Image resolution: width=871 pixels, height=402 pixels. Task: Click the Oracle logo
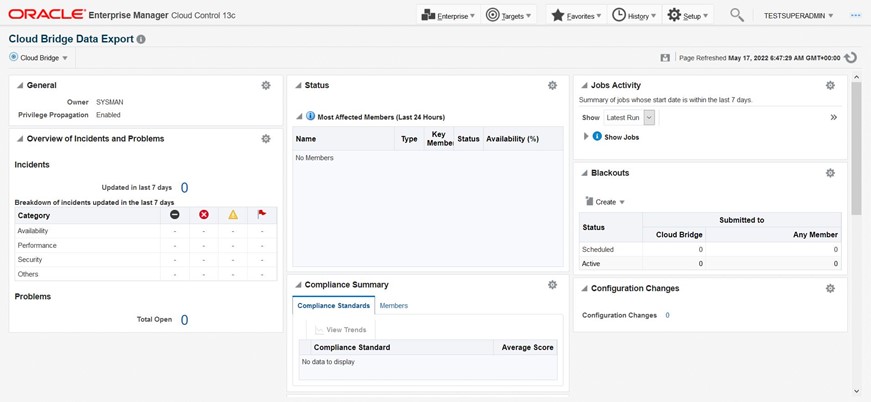[47, 15]
